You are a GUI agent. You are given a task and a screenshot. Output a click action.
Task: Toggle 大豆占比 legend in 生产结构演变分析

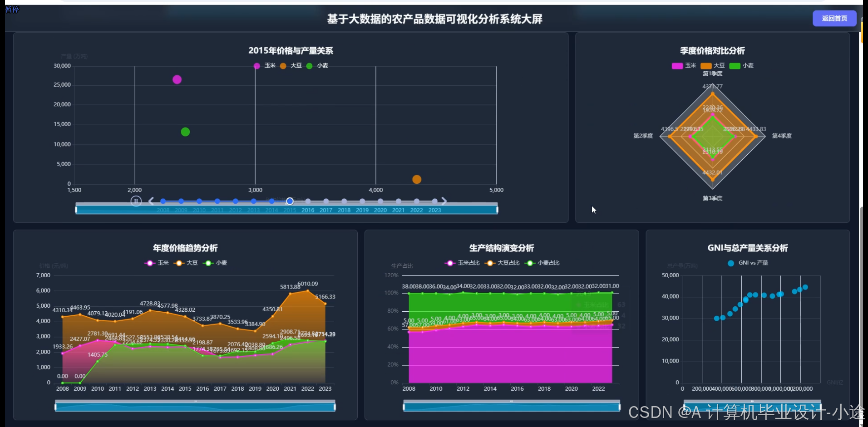(502, 263)
